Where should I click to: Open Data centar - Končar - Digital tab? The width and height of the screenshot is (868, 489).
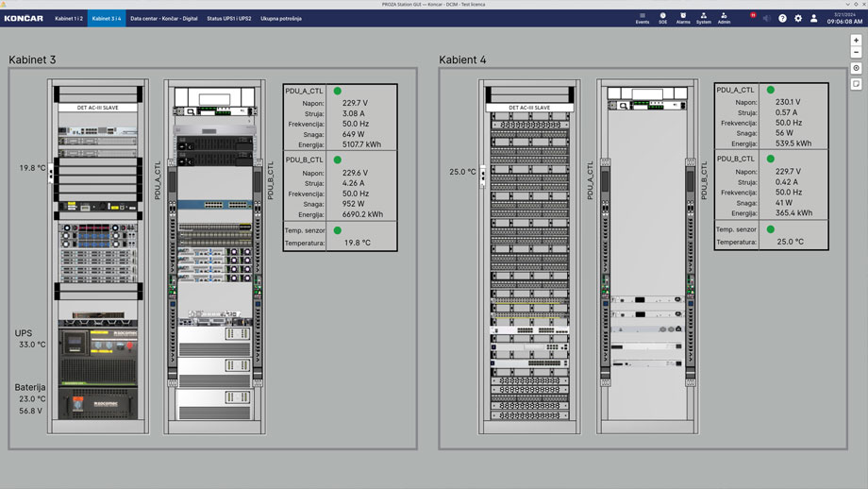[164, 18]
